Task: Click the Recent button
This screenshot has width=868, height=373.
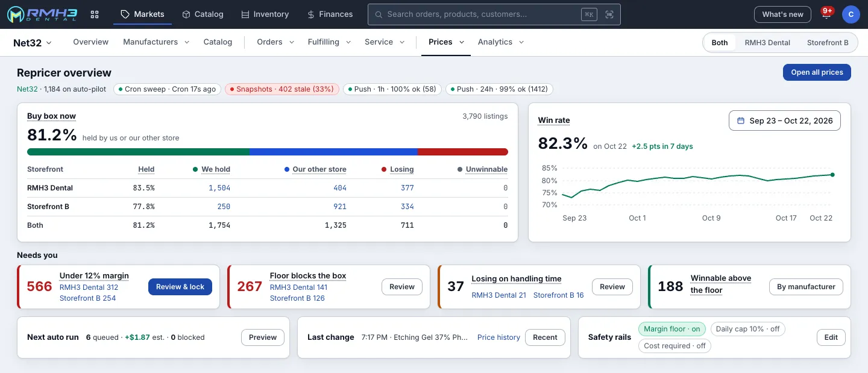Action: (545, 337)
